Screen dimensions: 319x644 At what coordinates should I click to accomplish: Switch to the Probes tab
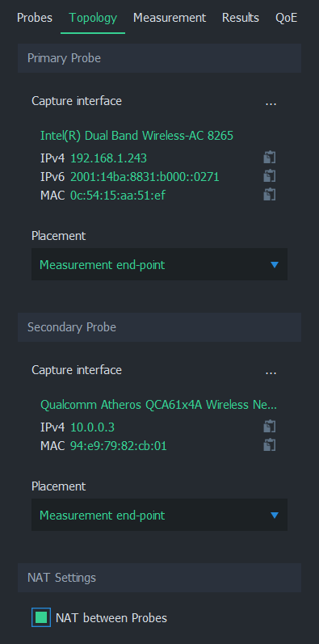35,18
